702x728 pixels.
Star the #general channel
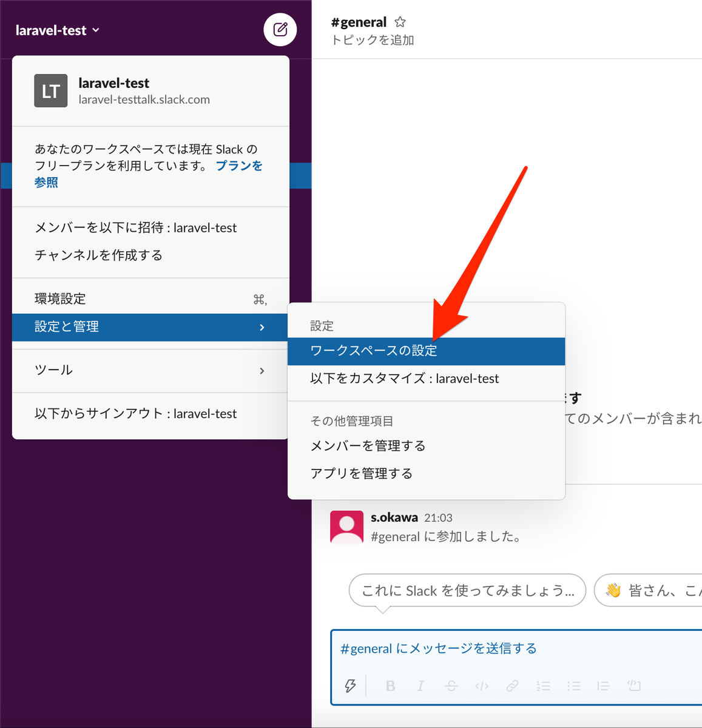[400, 22]
